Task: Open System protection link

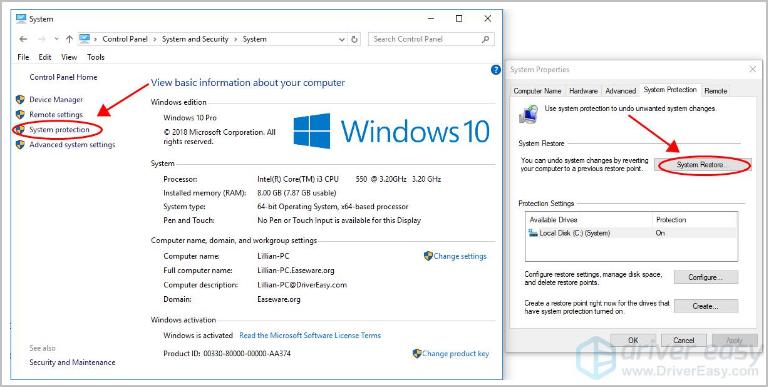Action: [x=59, y=130]
